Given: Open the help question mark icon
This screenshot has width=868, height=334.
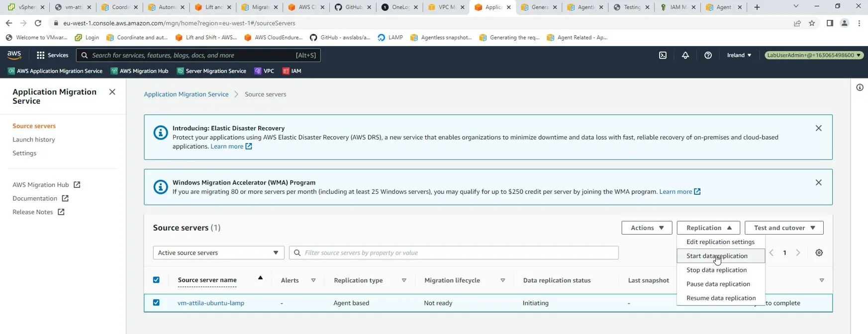Looking at the screenshot, I should click(708, 55).
